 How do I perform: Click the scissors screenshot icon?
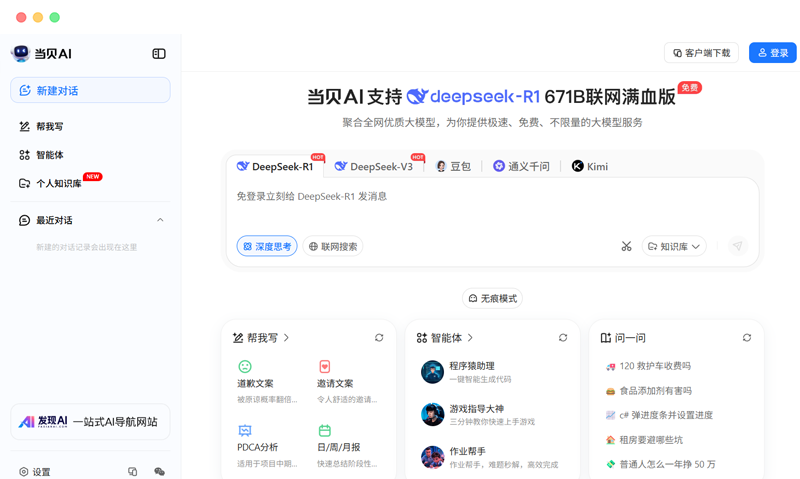[x=627, y=246]
